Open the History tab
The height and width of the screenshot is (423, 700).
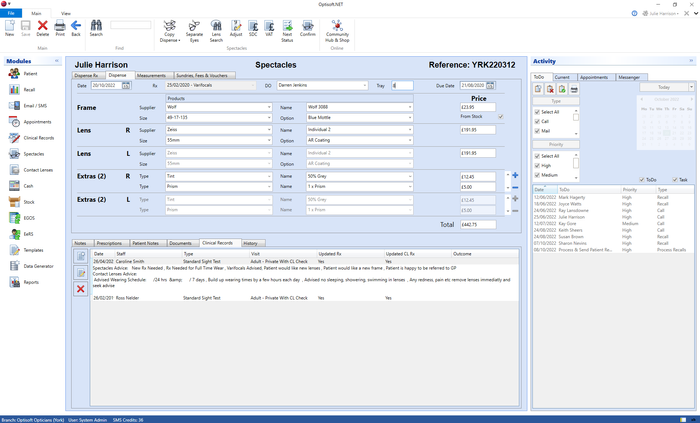click(253, 243)
